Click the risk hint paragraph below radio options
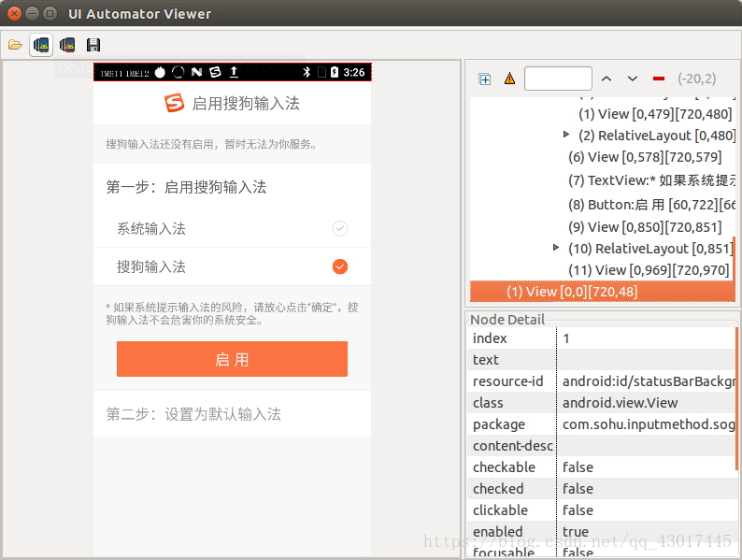 click(x=232, y=314)
